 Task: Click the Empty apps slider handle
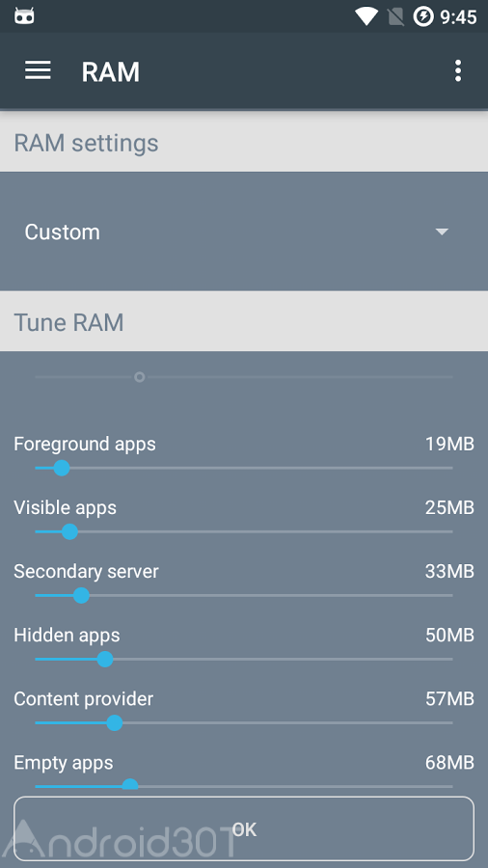(x=130, y=785)
